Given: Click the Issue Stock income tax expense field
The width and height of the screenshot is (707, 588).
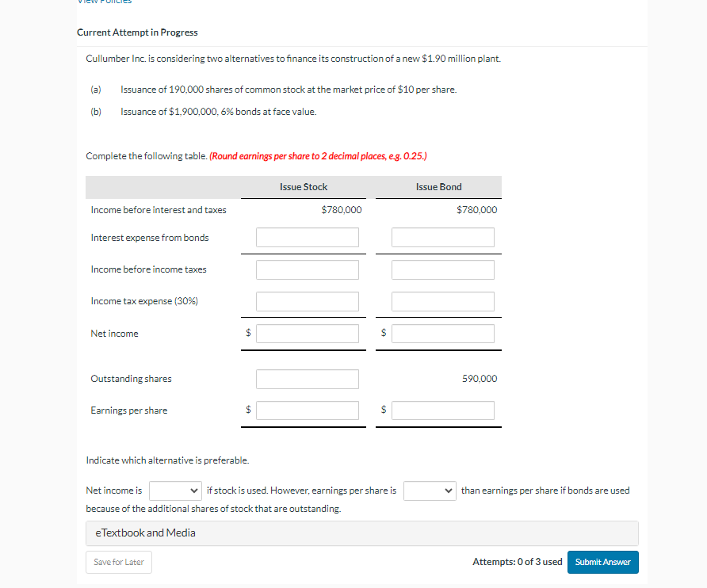Looking at the screenshot, I should click(x=307, y=301).
